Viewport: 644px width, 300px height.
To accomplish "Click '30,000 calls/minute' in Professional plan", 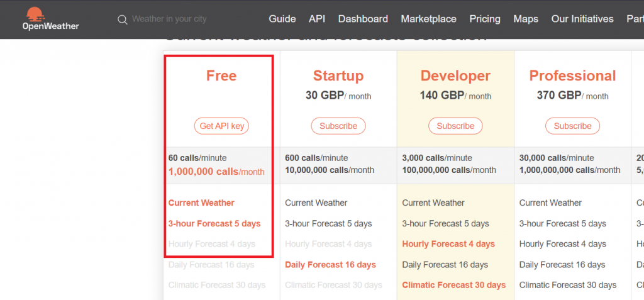I will coord(557,158).
